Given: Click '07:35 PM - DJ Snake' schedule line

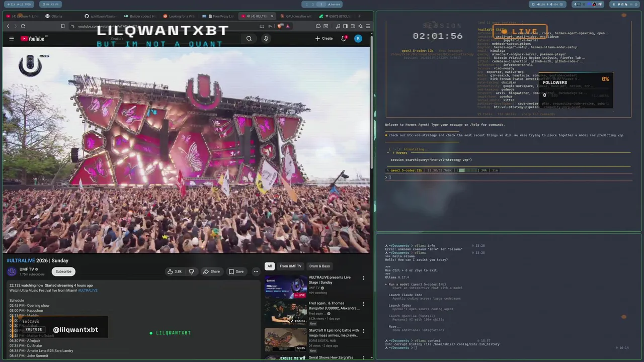Looking at the screenshot, I should pos(26,346).
